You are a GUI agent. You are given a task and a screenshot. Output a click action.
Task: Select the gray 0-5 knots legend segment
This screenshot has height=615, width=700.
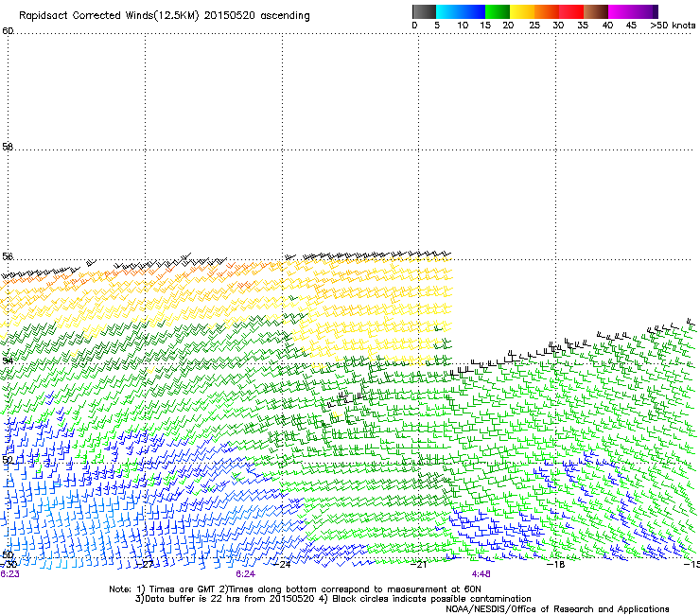424,11
